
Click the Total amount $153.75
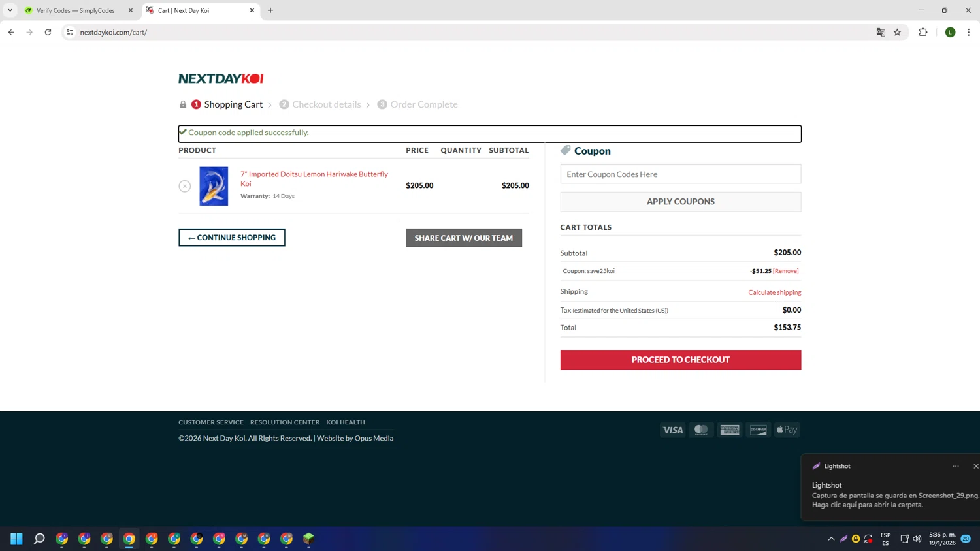[787, 328]
